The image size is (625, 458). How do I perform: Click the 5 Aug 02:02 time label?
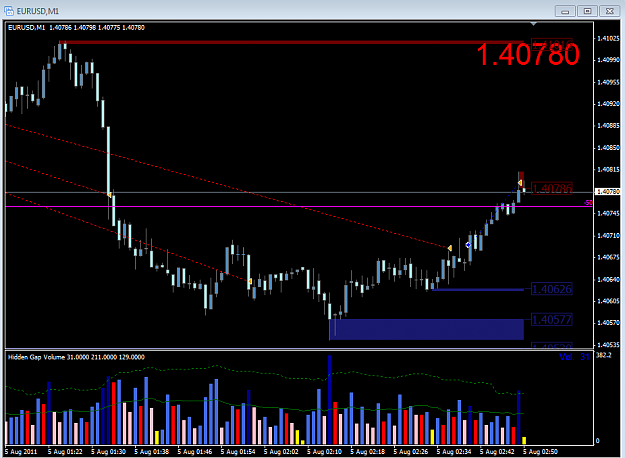click(x=281, y=452)
